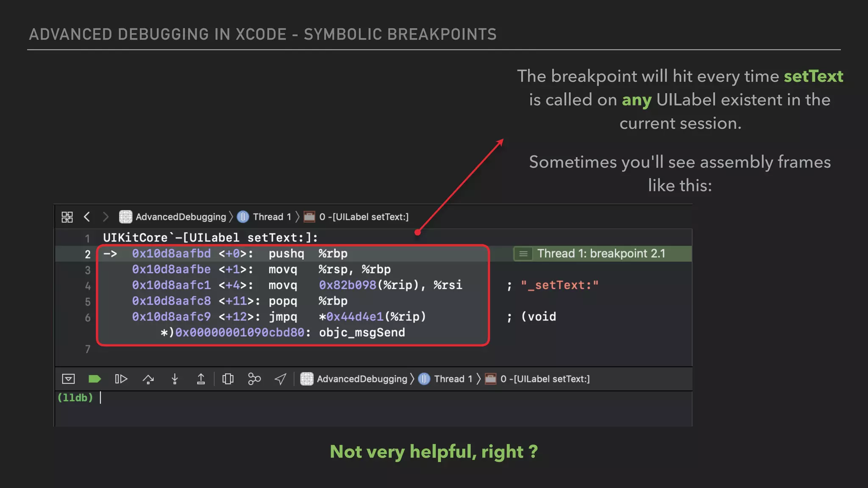Open the related items grid menu

[x=67, y=217]
